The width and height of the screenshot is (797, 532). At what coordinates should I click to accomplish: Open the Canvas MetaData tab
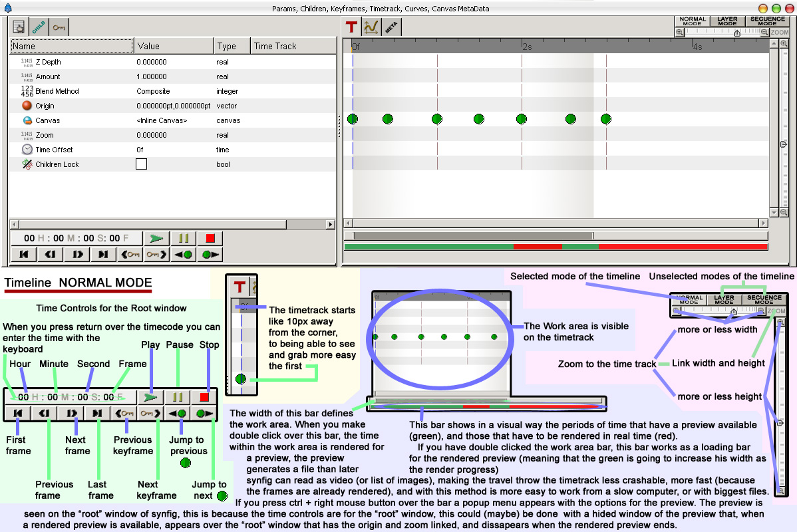[x=391, y=27]
